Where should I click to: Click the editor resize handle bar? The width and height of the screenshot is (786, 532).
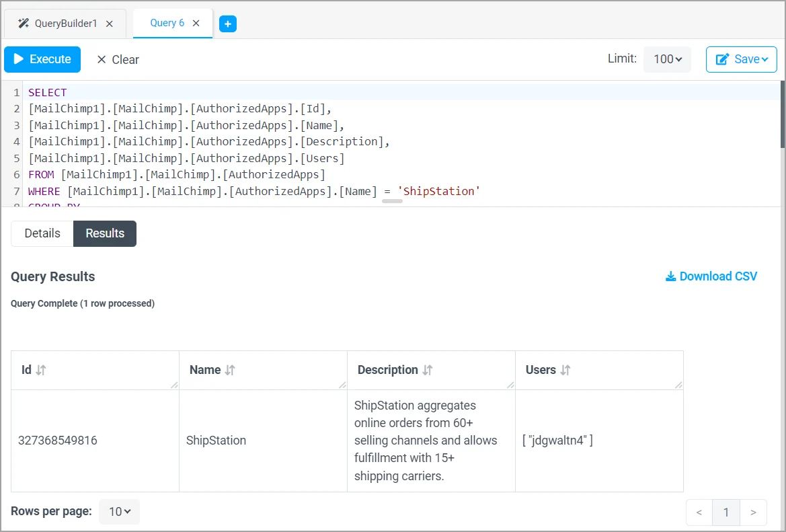(392, 202)
